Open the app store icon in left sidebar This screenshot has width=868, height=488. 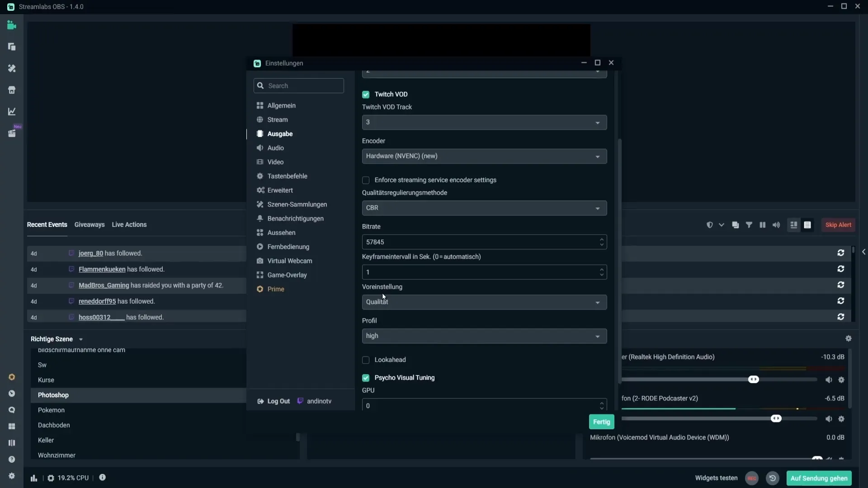12,90
